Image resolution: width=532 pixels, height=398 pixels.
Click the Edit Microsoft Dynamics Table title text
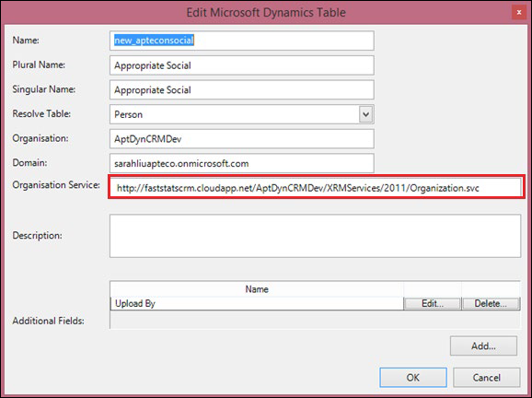coord(266,13)
